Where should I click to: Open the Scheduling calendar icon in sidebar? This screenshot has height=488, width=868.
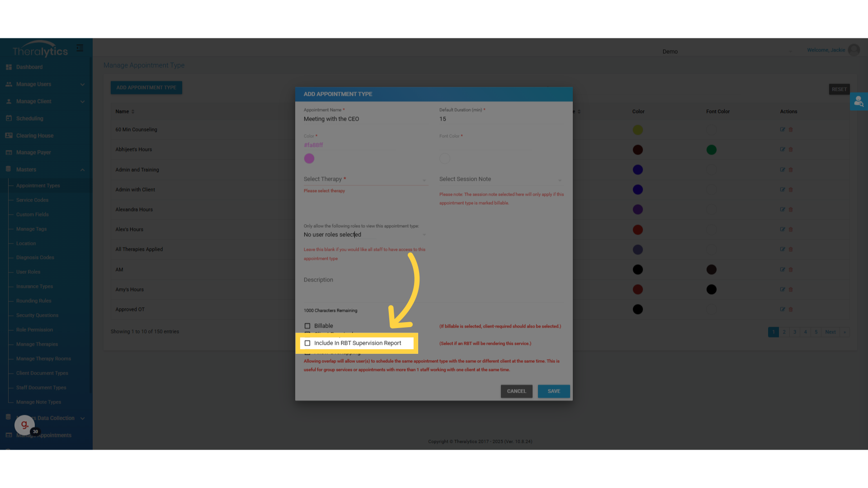click(x=9, y=118)
